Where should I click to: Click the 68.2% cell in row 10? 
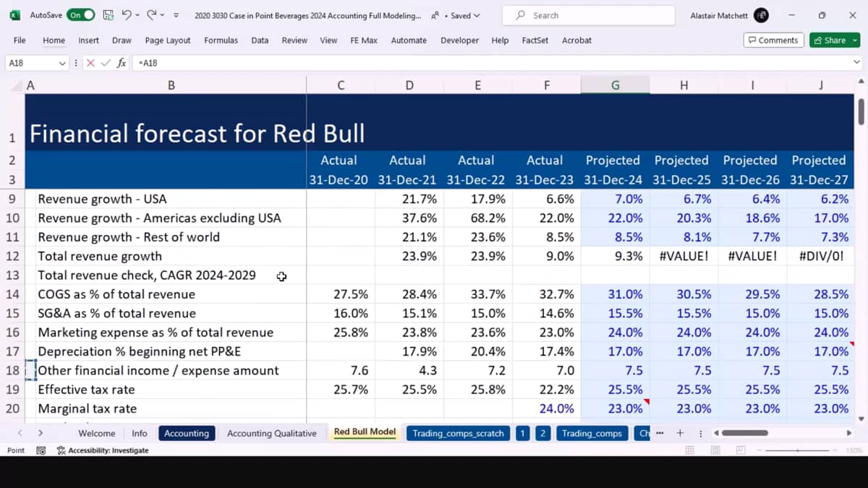[x=478, y=218]
